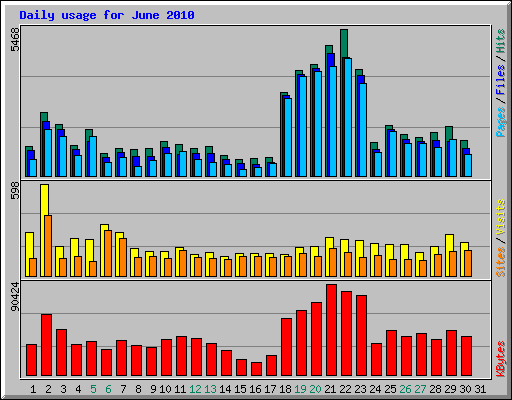Click the Hits legend label
Viewport: 512px width, 400px height.
click(x=501, y=41)
